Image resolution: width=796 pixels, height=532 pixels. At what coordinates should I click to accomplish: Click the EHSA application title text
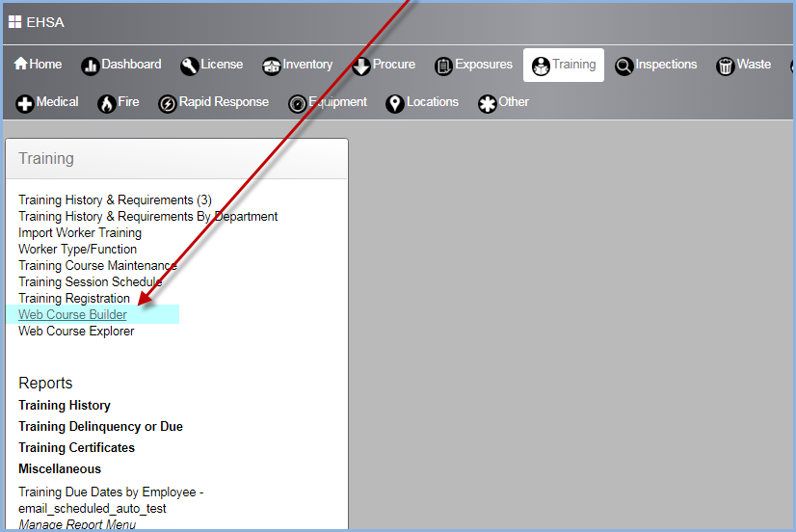click(45, 22)
